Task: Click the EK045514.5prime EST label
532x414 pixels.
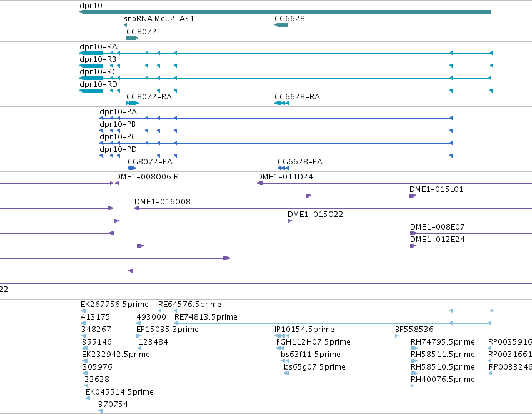Action: click(x=120, y=392)
